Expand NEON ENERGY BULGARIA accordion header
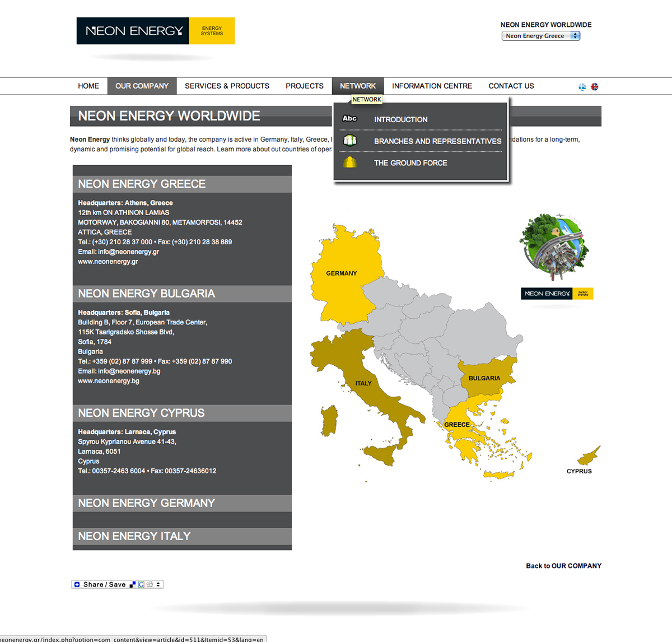 [x=182, y=294]
